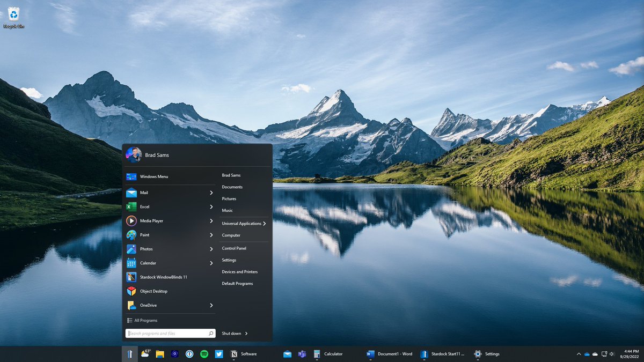Show All Programs list
Image resolution: width=644 pixels, height=362 pixels.
[142, 320]
